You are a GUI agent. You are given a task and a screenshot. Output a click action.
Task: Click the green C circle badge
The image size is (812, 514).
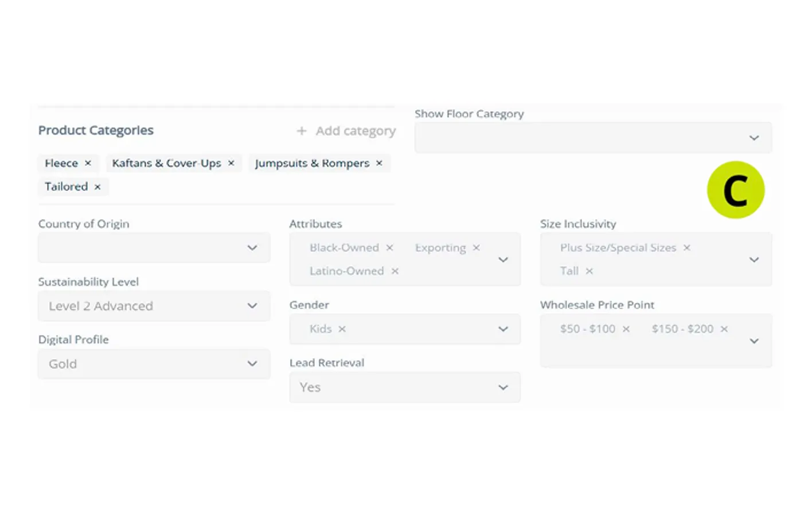pyautogui.click(x=736, y=190)
